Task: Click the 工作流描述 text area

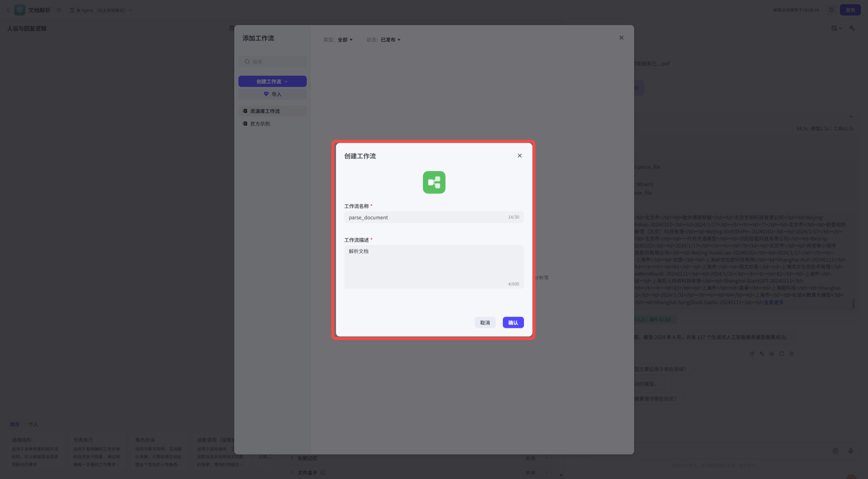Action: [434, 266]
